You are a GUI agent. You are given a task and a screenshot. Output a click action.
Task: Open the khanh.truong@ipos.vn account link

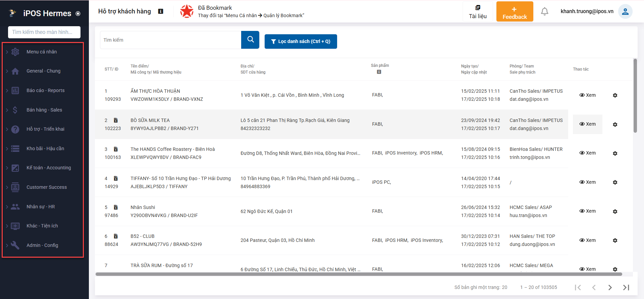(587, 11)
